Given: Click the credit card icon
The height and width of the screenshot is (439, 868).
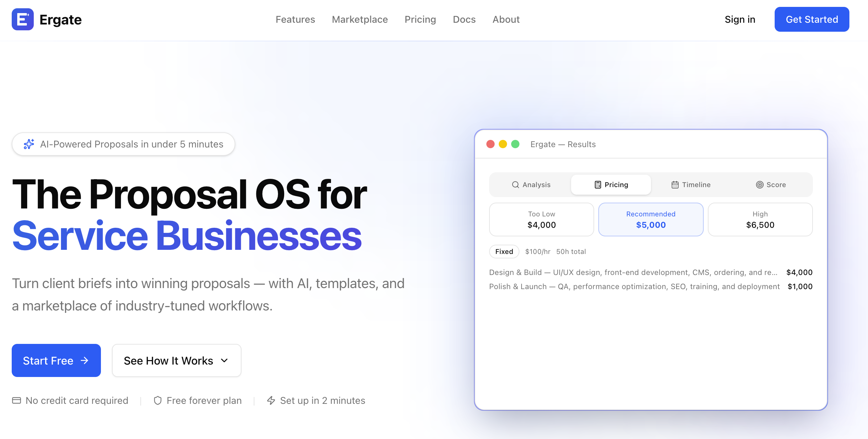Looking at the screenshot, I should coord(17,400).
